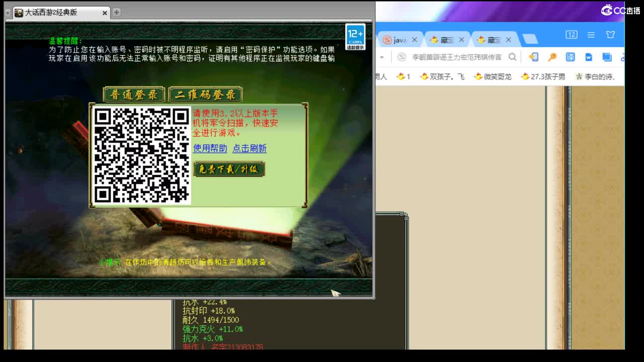Open the browser hamburger main menu
The height and width of the screenshot is (362, 644).
(x=591, y=35)
